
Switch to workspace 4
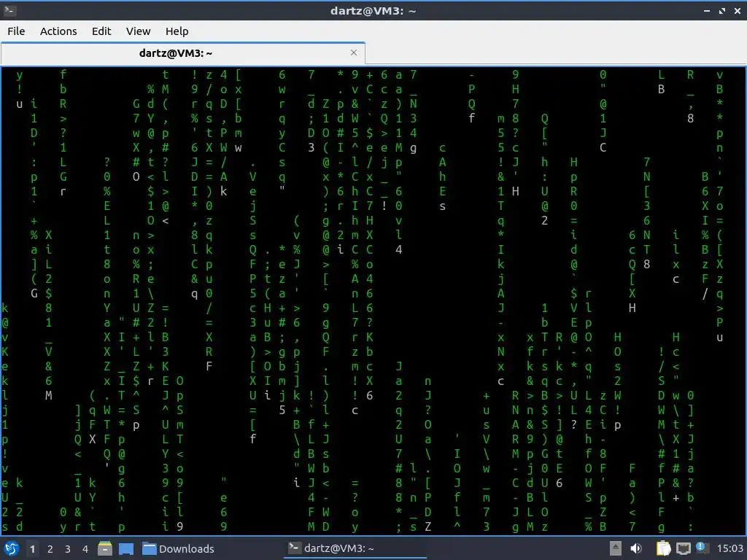(85, 549)
